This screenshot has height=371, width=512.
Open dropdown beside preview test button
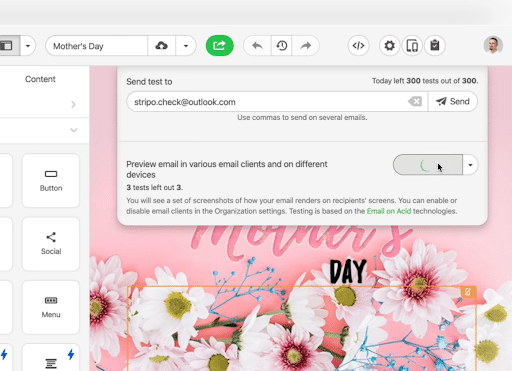pyautogui.click(x=470, y=165)
